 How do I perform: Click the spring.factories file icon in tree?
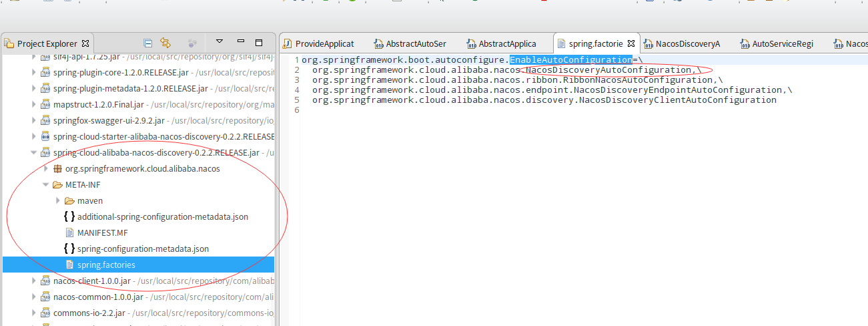tap(70, 265)
